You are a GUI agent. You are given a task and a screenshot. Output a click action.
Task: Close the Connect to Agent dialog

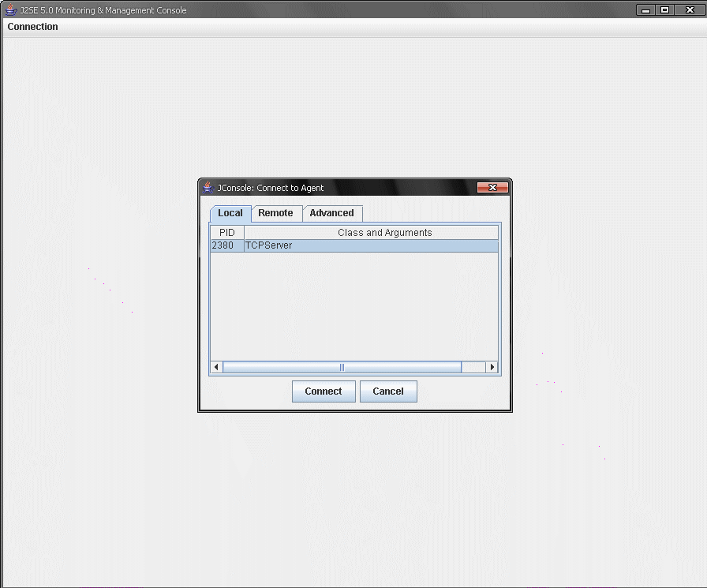click(x=492, y=188)
